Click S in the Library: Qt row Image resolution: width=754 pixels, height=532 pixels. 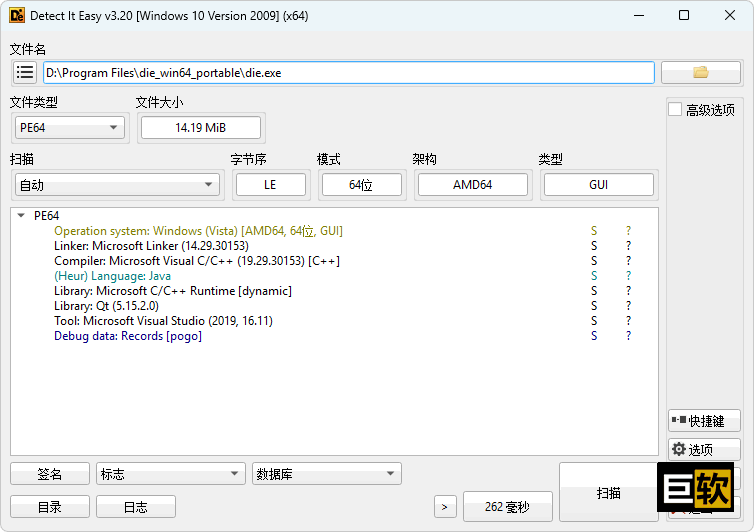594,305
